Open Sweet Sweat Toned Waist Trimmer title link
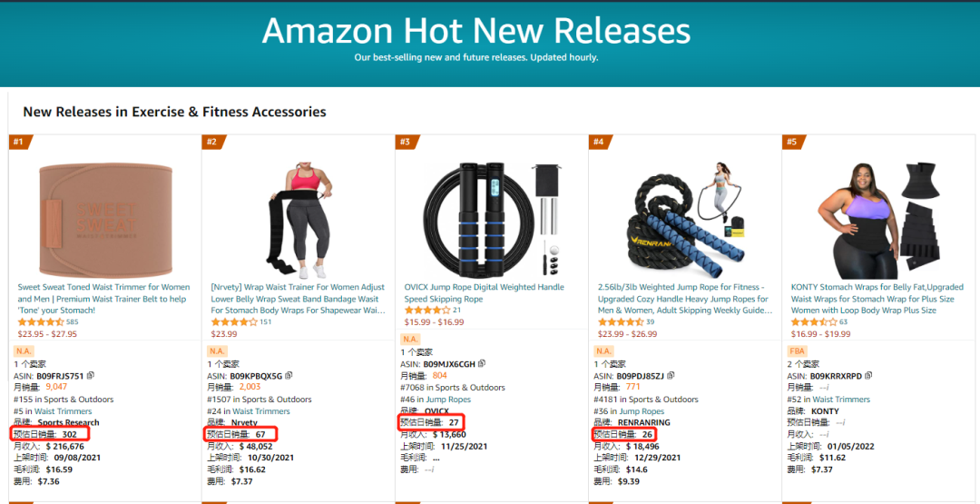 (103, 298)
